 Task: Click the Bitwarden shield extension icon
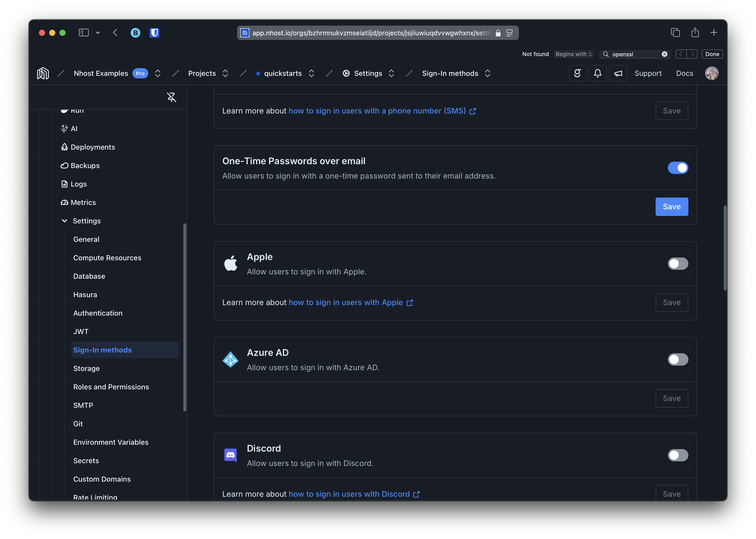(154, 33)
